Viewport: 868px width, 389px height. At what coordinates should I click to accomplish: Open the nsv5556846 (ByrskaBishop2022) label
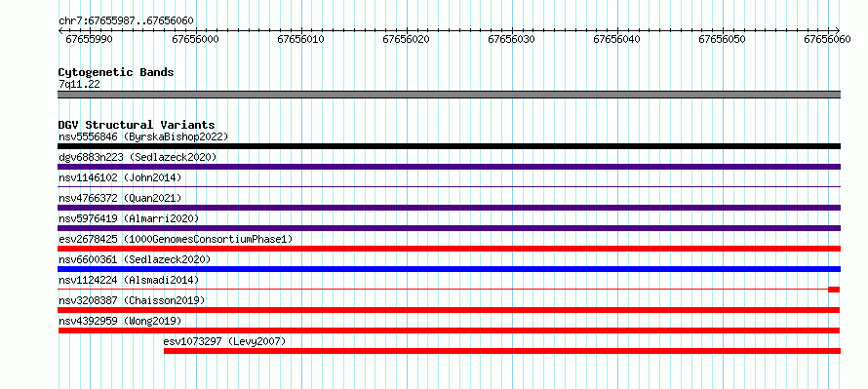point(143,136)
